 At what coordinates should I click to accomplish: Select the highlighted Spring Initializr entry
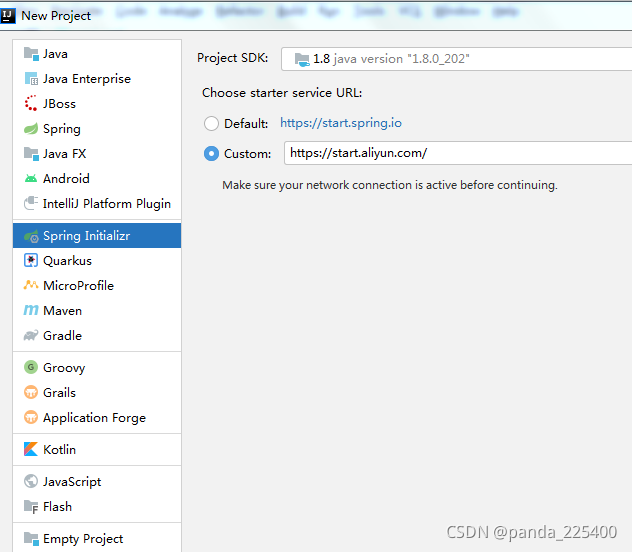[x=97, y=236]
